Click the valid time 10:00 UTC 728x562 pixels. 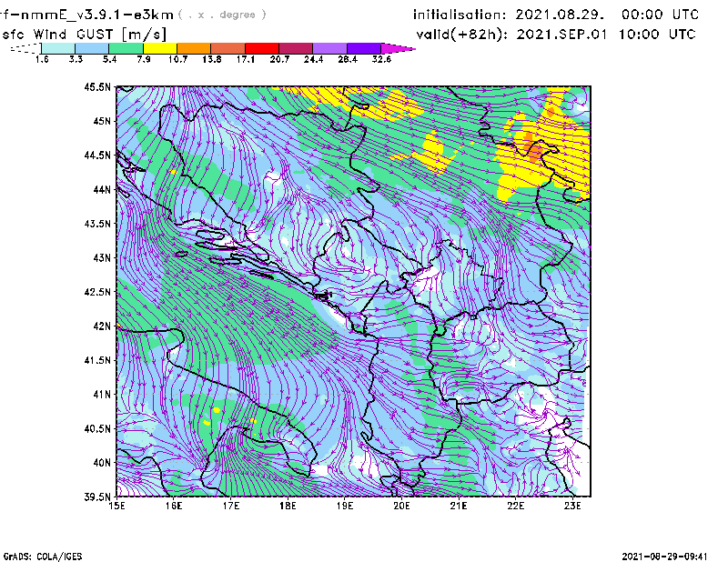[x=657, y=35]
